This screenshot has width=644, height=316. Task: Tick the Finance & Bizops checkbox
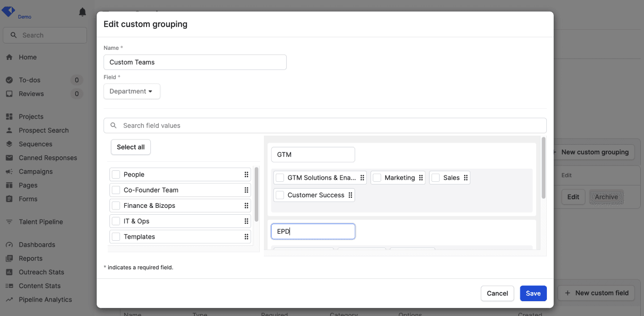click(x=116, y=206)
